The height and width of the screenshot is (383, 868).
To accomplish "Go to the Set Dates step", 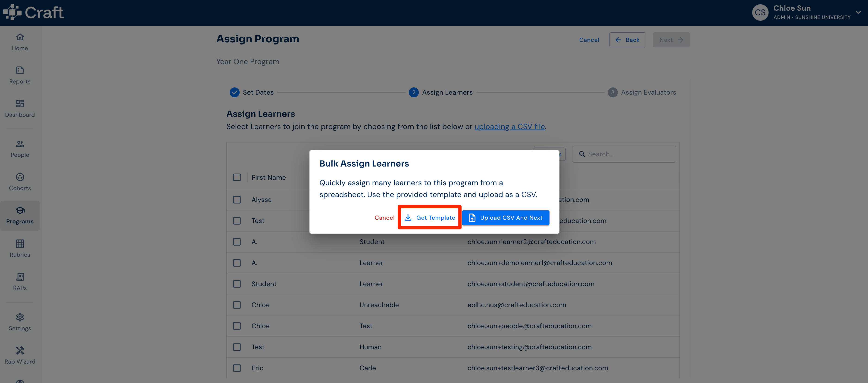I will pos(258,92).
